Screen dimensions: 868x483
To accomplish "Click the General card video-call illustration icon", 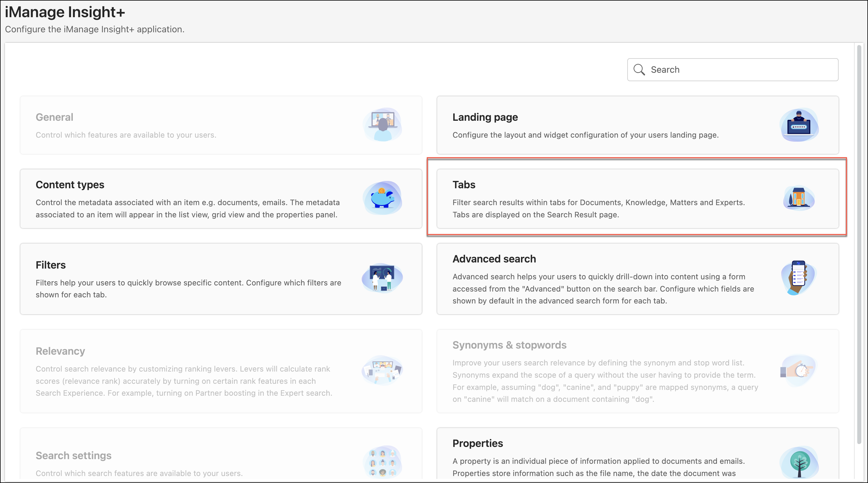I will pyautogui.click(x=383, y=125).
